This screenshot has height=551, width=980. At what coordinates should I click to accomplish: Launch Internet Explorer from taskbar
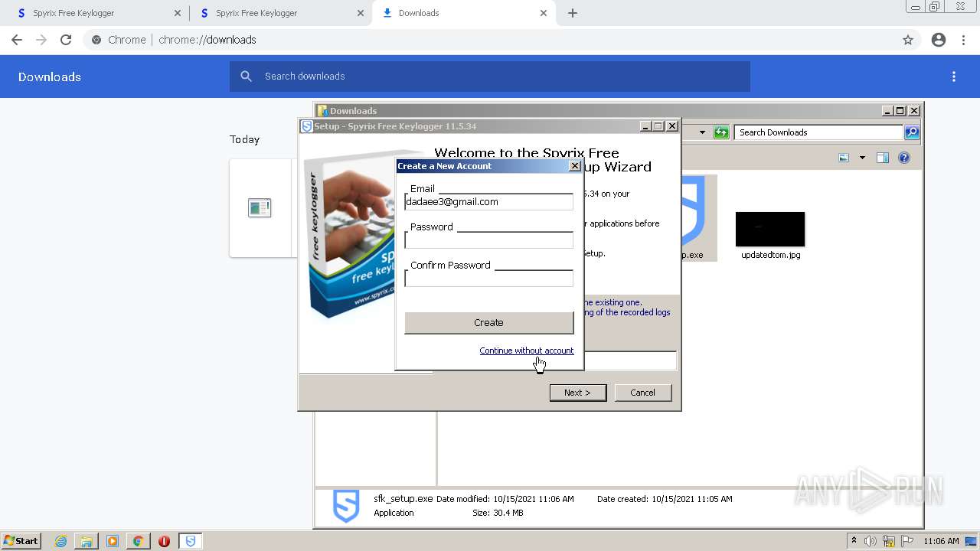(x=61, y=541)
